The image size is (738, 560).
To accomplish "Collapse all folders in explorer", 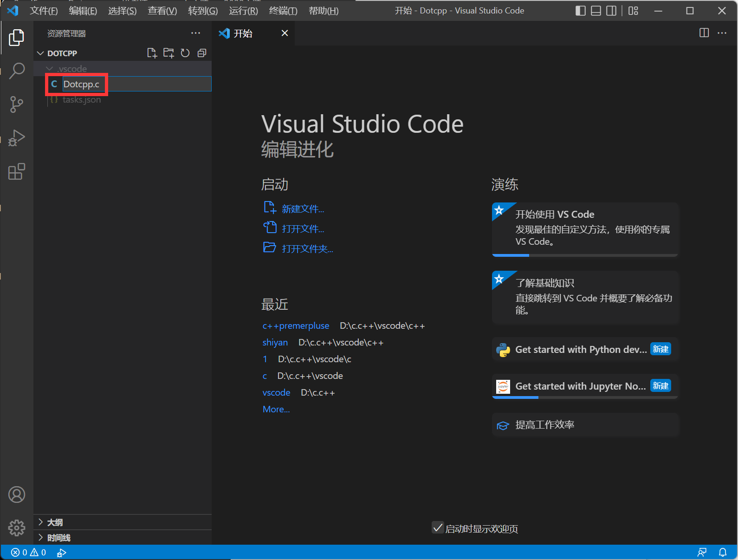I will [202, 53].
